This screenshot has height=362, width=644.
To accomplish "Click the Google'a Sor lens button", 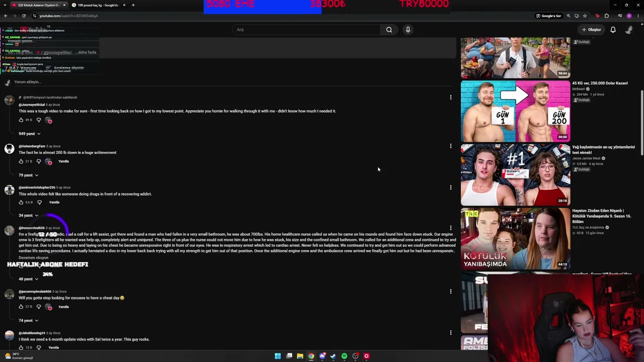I will click(x=548, y=16).
